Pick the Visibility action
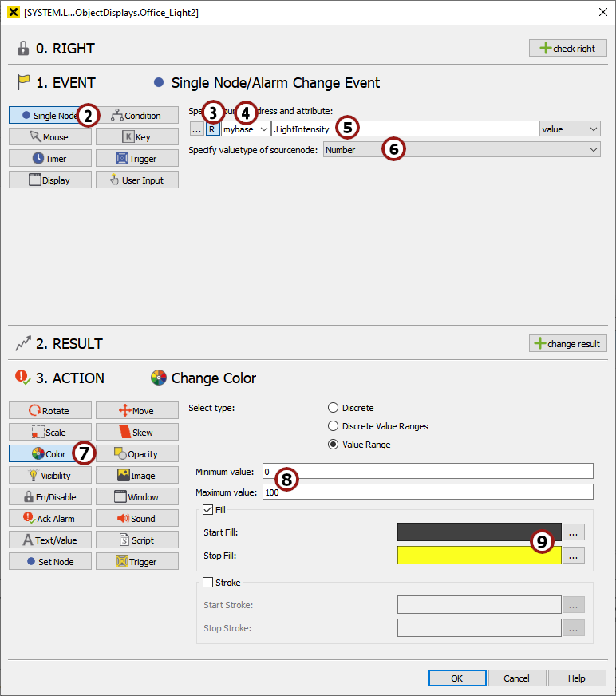The image size is (616, 696). pos(49,476)
